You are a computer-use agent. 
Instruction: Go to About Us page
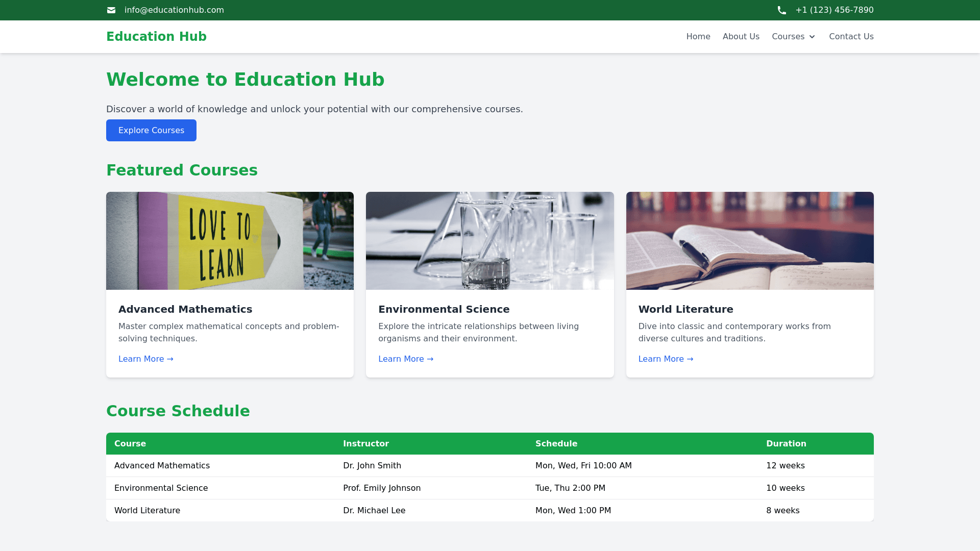click(x=741, y=37)
